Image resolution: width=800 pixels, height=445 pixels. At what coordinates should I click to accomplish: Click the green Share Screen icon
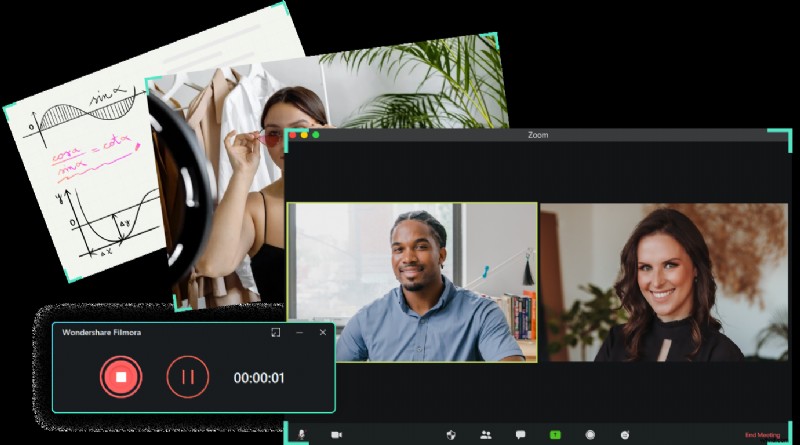tap(555, 435)
